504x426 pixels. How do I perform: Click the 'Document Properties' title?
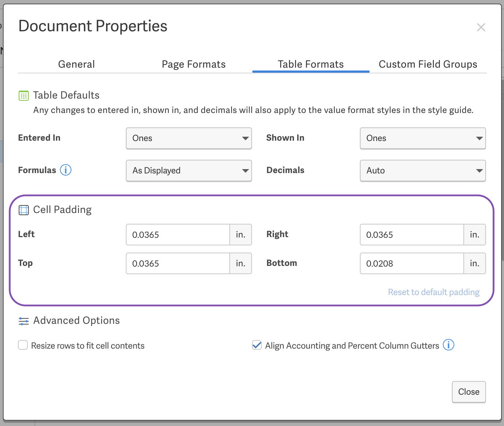pyautogui.click(x=93, y=26)
